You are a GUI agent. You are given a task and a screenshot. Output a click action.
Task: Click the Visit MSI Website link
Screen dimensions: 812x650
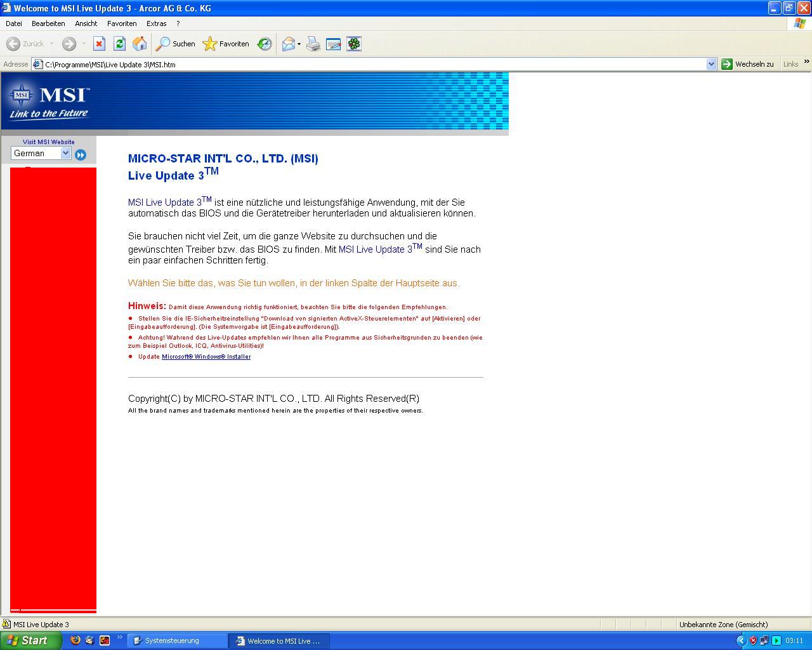[x=49, y=142]
